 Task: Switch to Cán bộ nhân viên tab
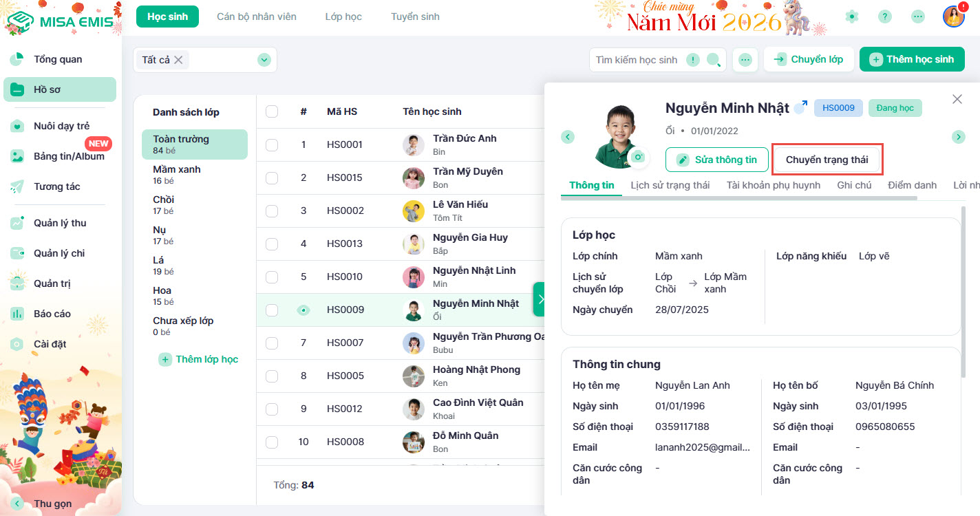point(257,17)
